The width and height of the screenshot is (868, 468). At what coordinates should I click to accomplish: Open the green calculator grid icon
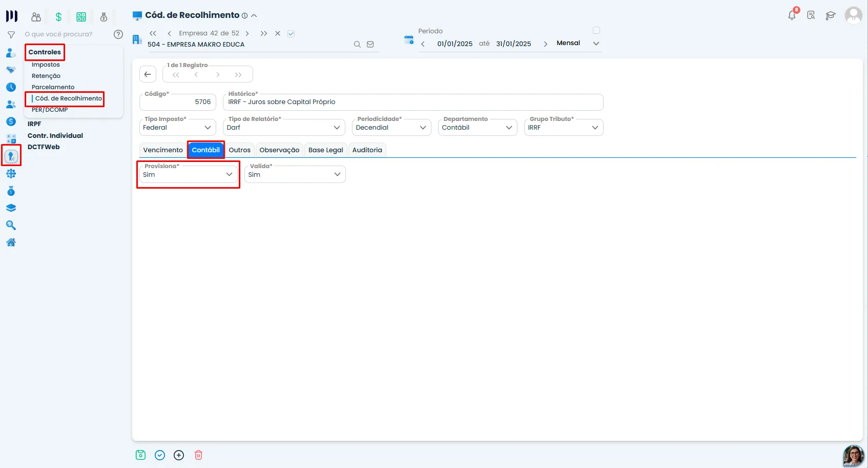[81, 17]
